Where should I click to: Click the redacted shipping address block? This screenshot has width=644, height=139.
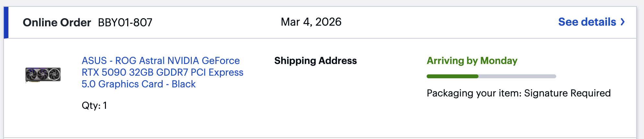point(330,91)
